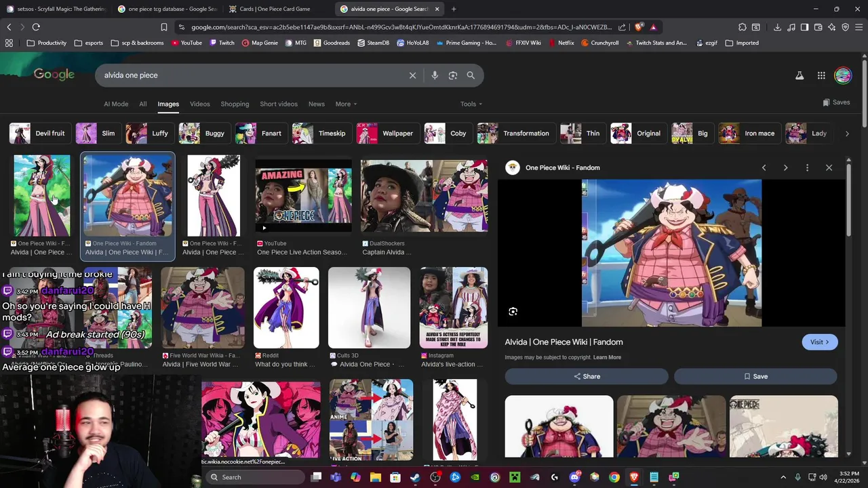
Task: Open the Google apps grid
Action: [x=821, y=76]
